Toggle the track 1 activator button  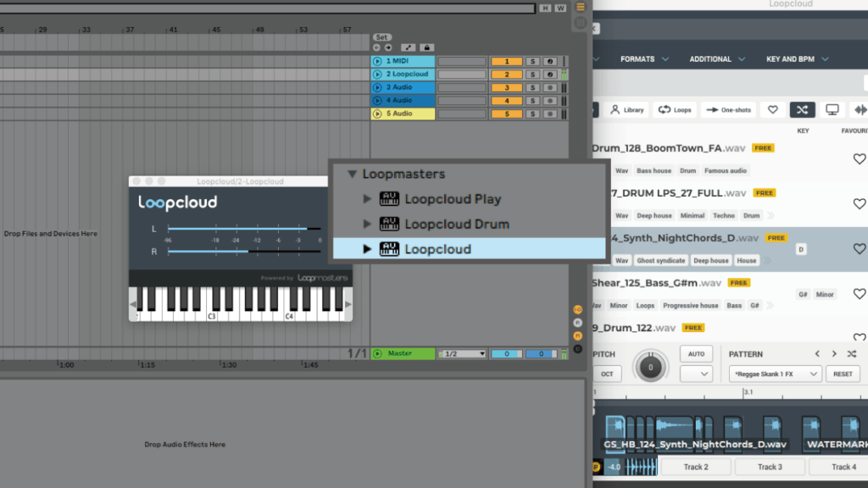(507, 61)
